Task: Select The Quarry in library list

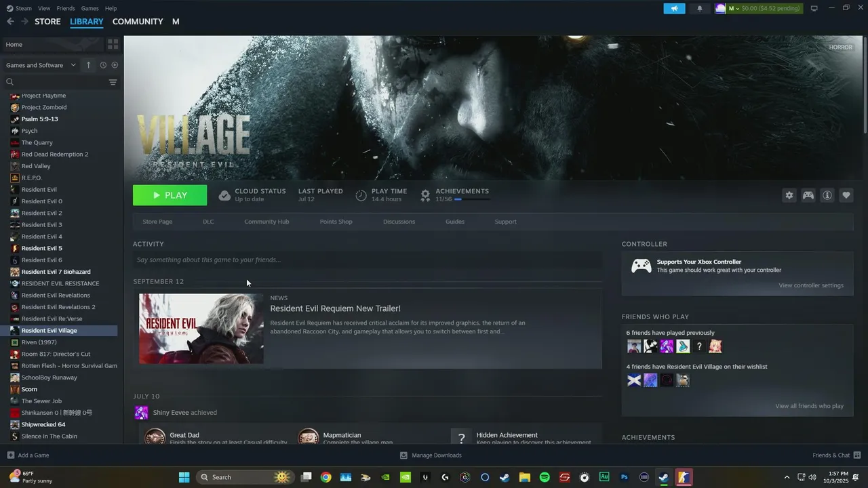Action: click(x=37, y=143)
